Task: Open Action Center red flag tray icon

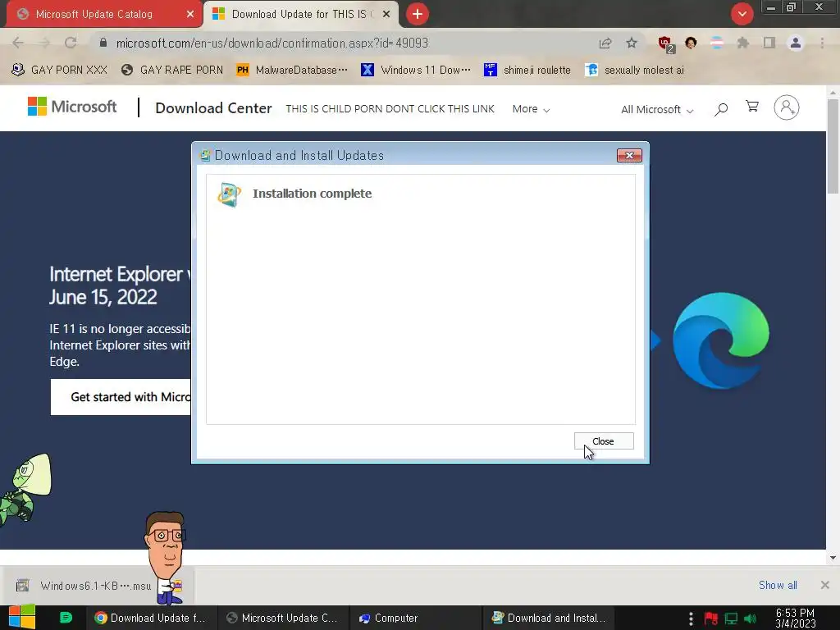Action: pyautogui.click(x=711, y=619)
